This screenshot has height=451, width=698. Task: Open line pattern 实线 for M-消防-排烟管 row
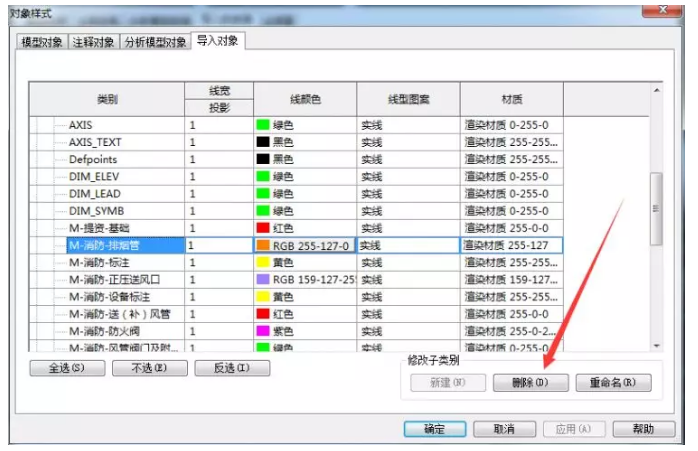tap(408, 245)
